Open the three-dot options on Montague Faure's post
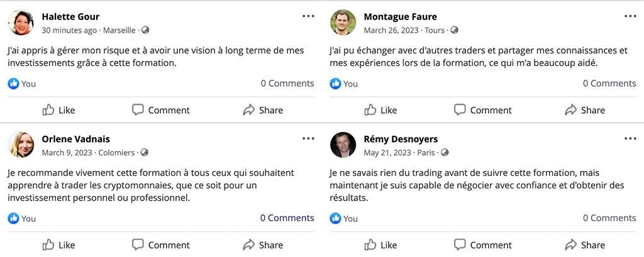Image resolution: width=644 pixels, height=257 pixels. pos(630,16)
